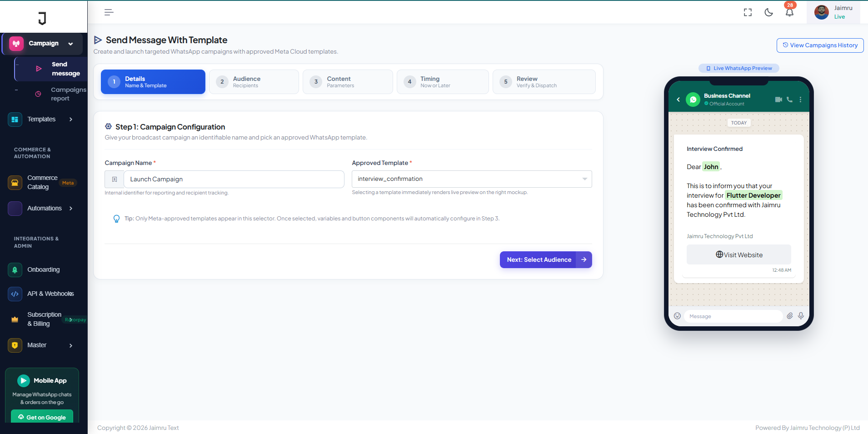This screenshot has width=868, height=434.
Task: Click the emoji icon in preview
Action: click(x=677, y=316)
